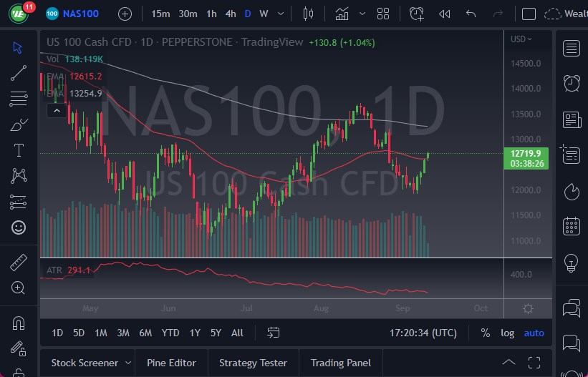The image size is (588, 377).
Task: Select the arrow cursor tool
Action: (x=18, y=48)
